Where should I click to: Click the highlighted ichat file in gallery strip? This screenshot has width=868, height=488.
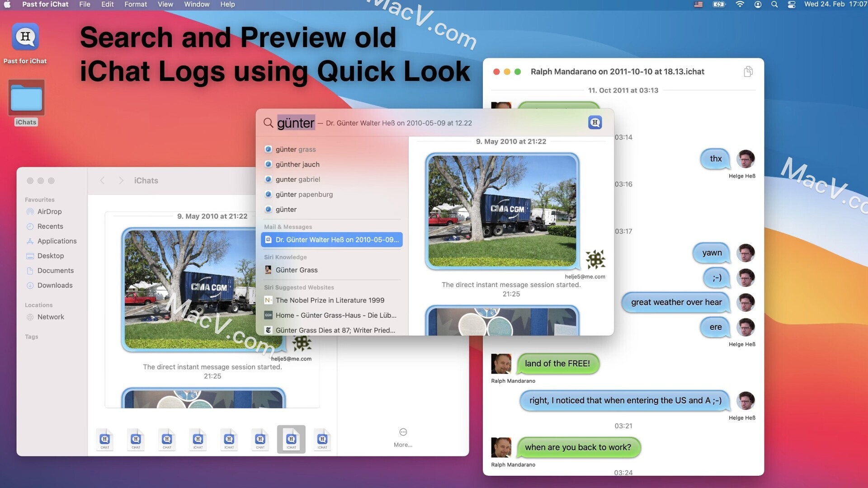[291, 439]
